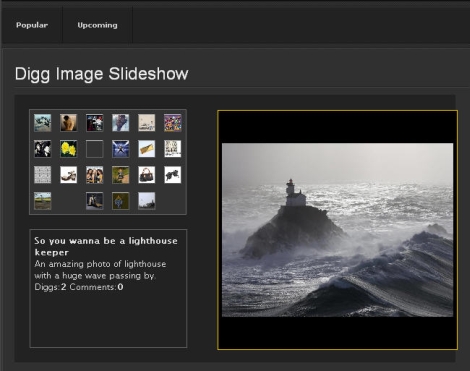Choose the child on green path thumbnail
The height and width of the screenshot is (371, 470).
[x=121, y=175]
